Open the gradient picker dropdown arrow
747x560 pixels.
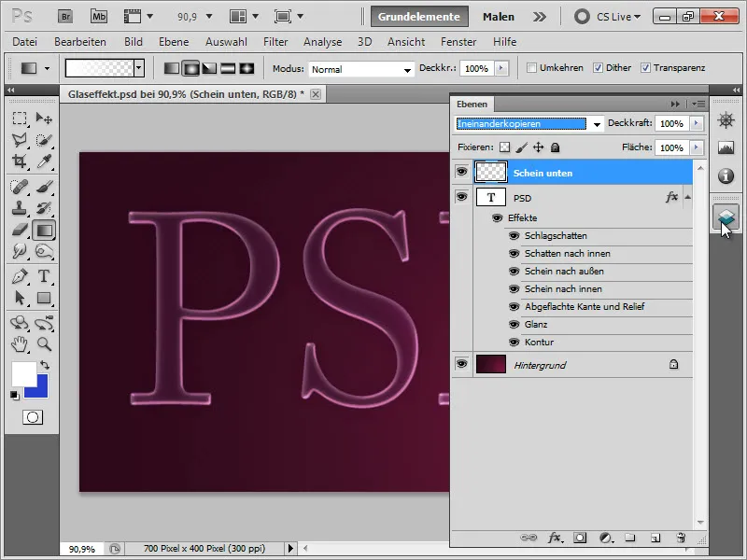138,68
